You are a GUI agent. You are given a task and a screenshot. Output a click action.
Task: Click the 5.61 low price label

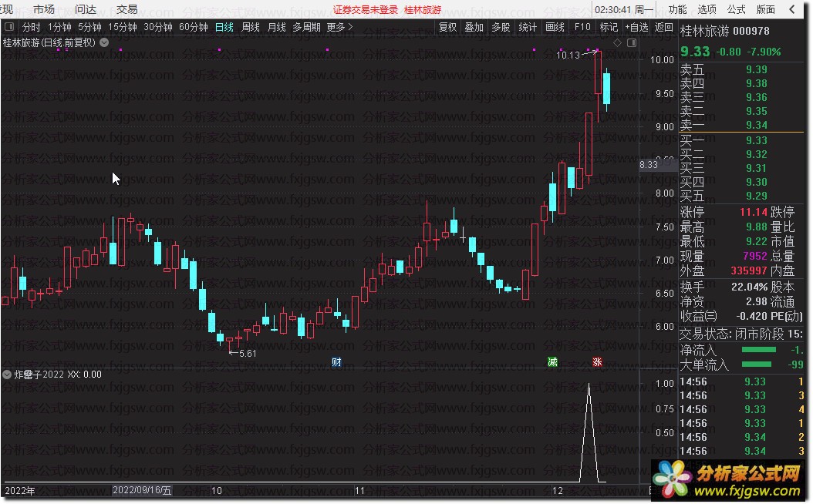248,353
